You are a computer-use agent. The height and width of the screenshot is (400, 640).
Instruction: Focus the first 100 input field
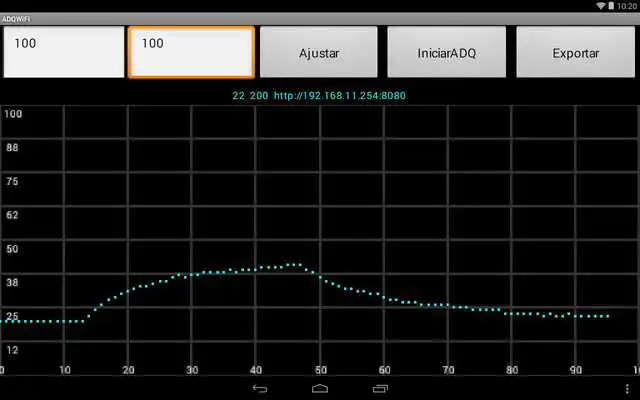(64, 52)
